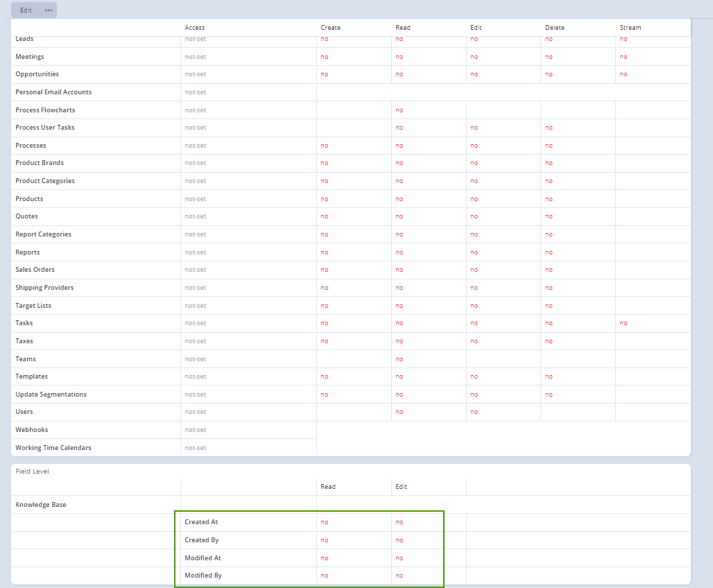Image resolution: width=713 pixels, height=588 pixels.
Task: Select Knowledge Base in the Field Level table
Action: (41, 505)
